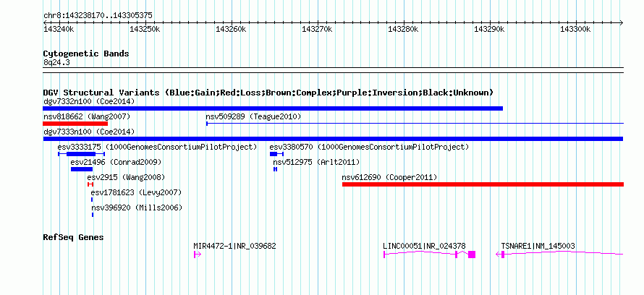Click the Cytogenetic Bands track title
Image resolution: width=644 pixels, height=295 pixels.
point(86,54)
